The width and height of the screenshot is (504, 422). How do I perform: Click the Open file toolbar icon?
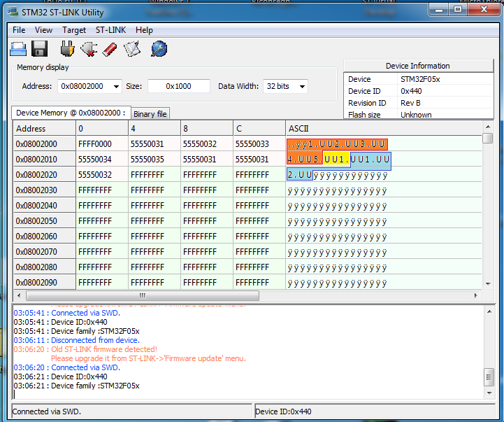pos(18,49)
